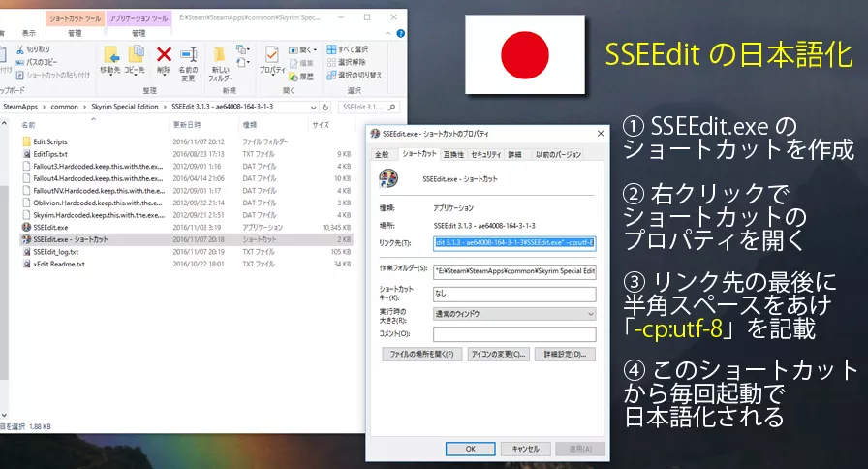Click Select all (すべて選択) in ribbon

point(348,49)
